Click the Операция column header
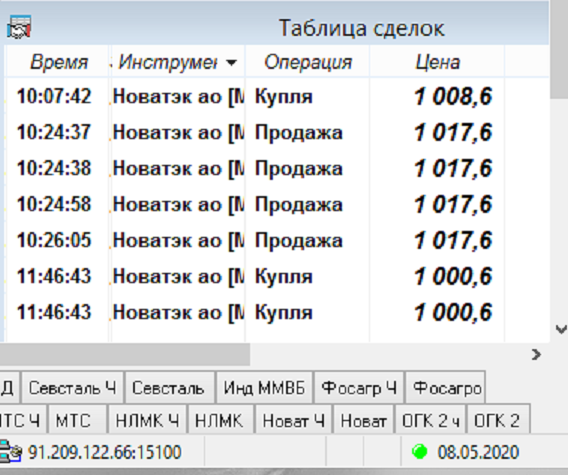 (x=308, y=62)
